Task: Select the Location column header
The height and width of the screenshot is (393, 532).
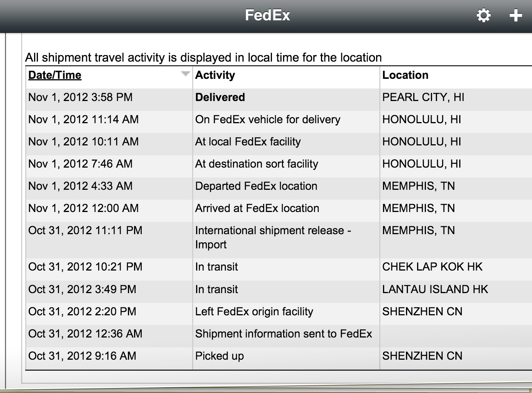Action: [405, 75]
